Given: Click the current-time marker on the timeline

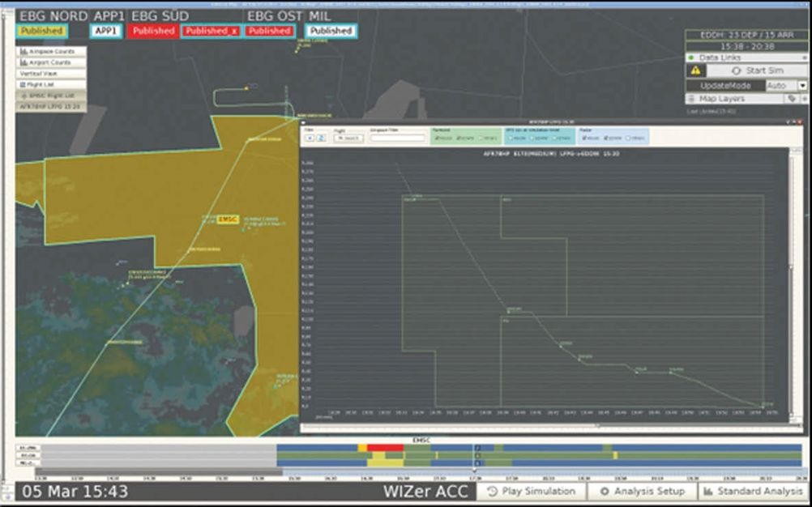Looking at the screenshot, I should pos(474,471).
